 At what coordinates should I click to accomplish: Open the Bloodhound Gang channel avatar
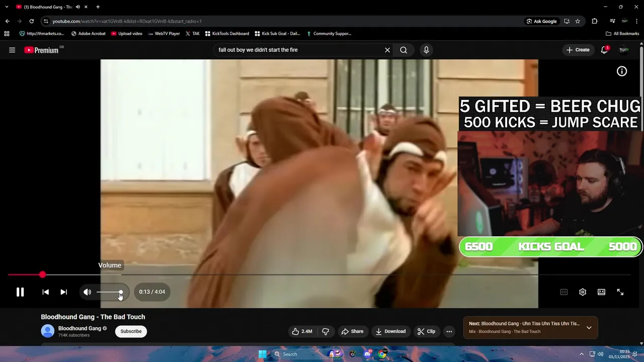[48, 331]
